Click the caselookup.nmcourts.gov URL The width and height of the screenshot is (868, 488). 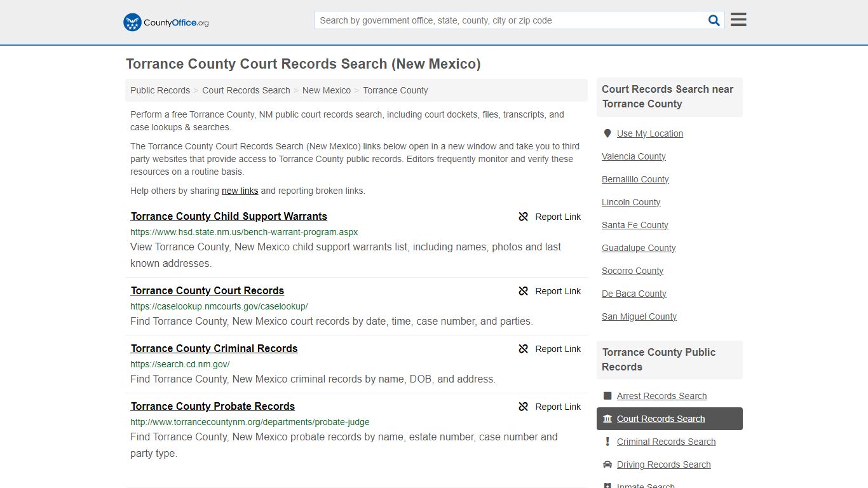click(219, 306)
